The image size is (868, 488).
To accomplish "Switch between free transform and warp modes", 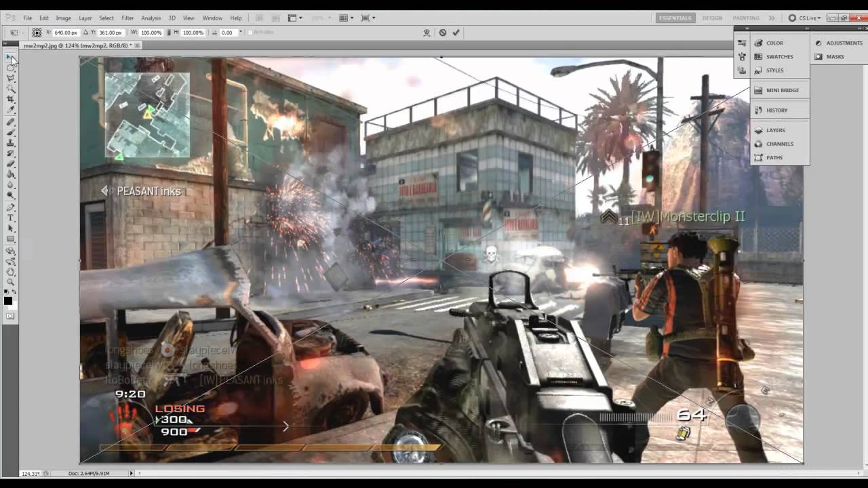I will 427,33.
